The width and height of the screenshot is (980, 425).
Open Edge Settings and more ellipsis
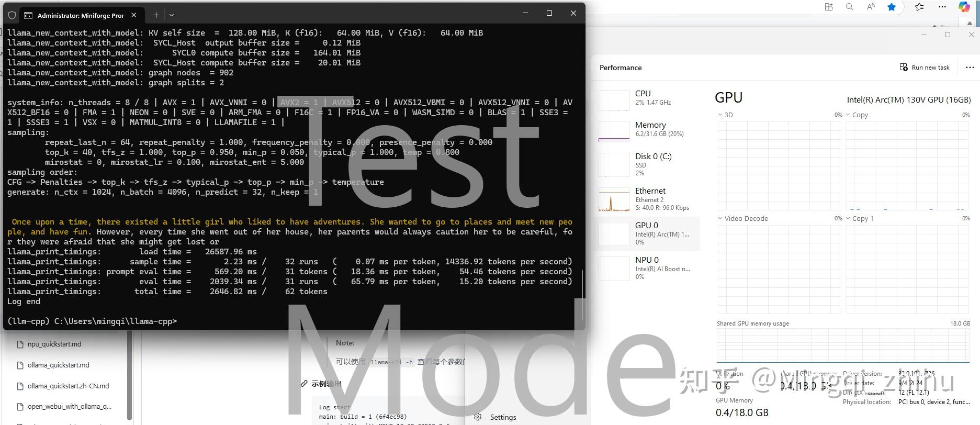pyautogui.click(x=942, y=7)
